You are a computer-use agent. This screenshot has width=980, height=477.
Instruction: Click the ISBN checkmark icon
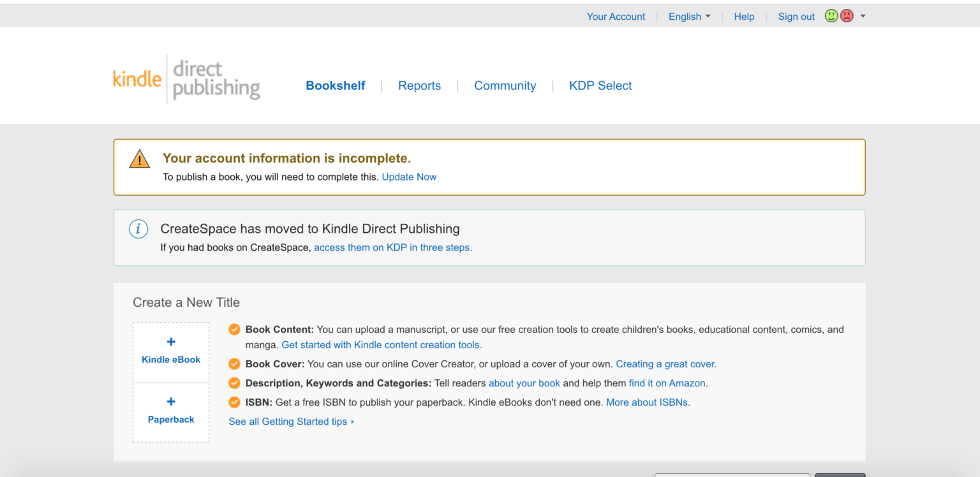click(x=235, y=402)
